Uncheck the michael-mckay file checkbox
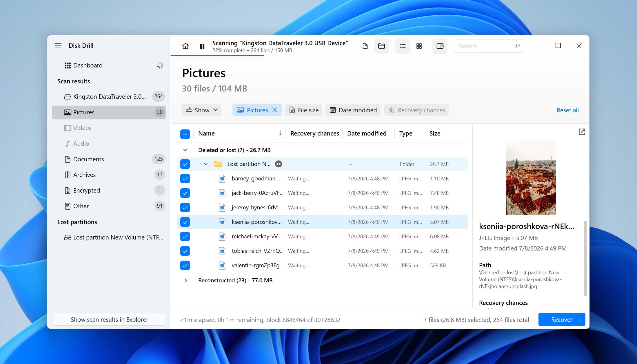Viewport: 637px width, 364px height. [x=185, y=237]
